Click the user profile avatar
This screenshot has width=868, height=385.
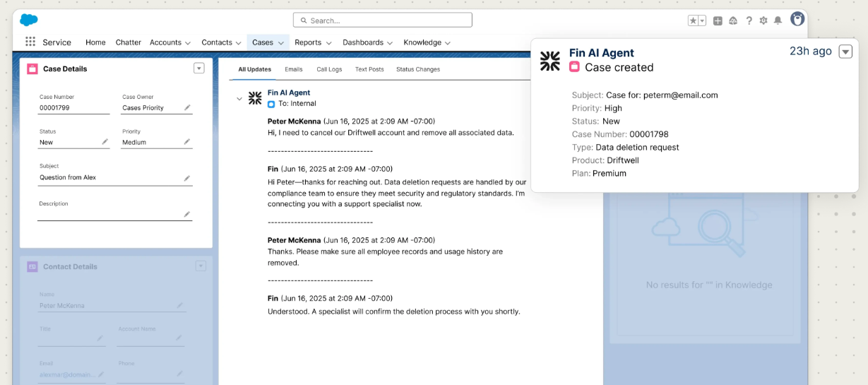pyautogui.click(x=797, y=20)
